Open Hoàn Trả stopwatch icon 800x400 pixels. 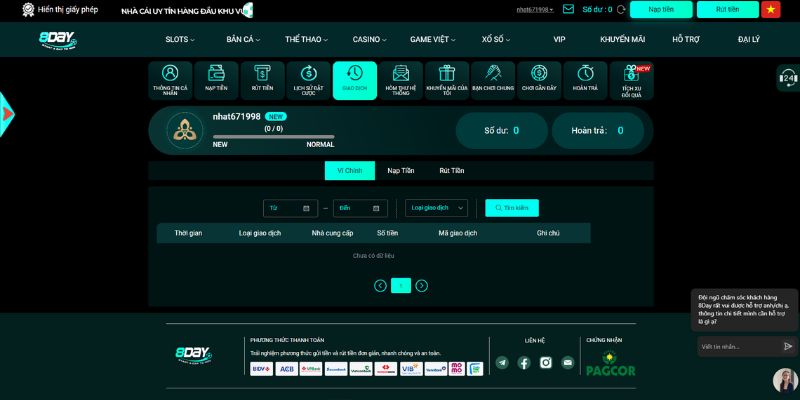pyautogui.click(x=585, y=80)
